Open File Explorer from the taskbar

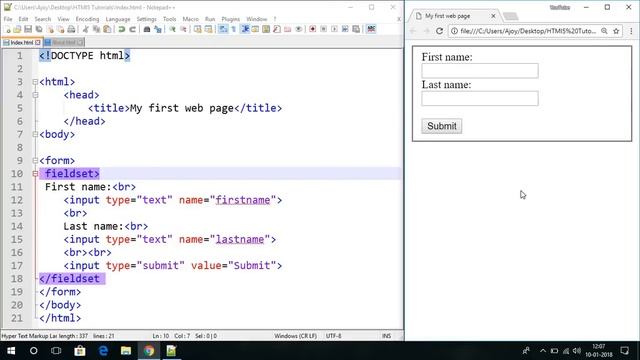(126, 351)
